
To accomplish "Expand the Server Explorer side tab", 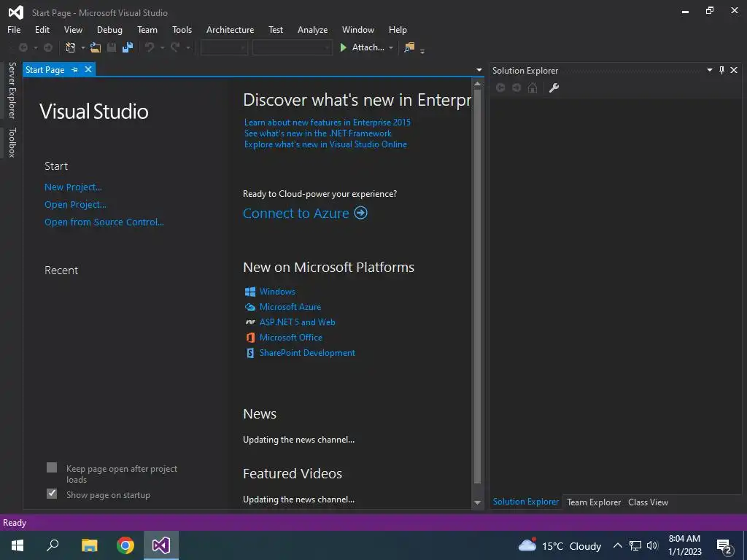I will coord(12,90).
